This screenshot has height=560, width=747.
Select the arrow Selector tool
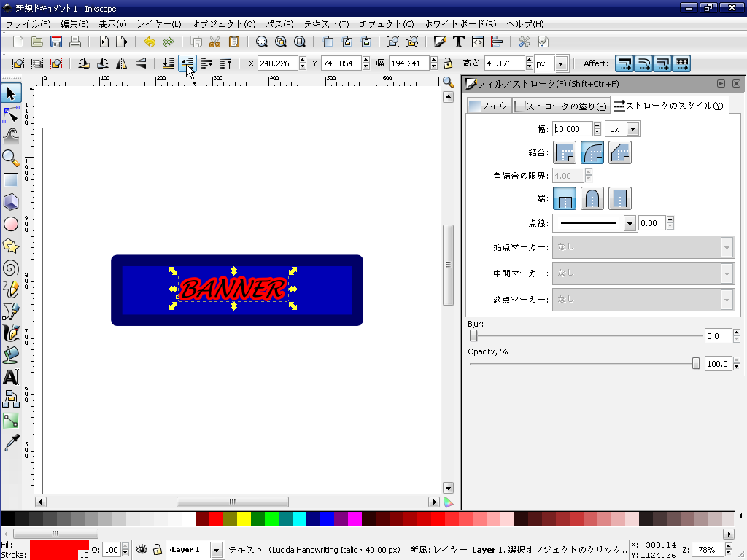tap(11, 93)
